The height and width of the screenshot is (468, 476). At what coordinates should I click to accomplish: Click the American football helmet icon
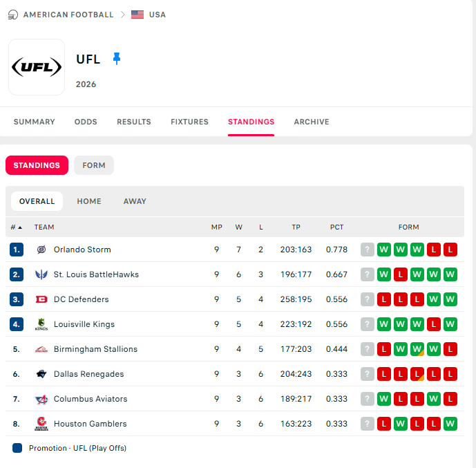[12, 15]
